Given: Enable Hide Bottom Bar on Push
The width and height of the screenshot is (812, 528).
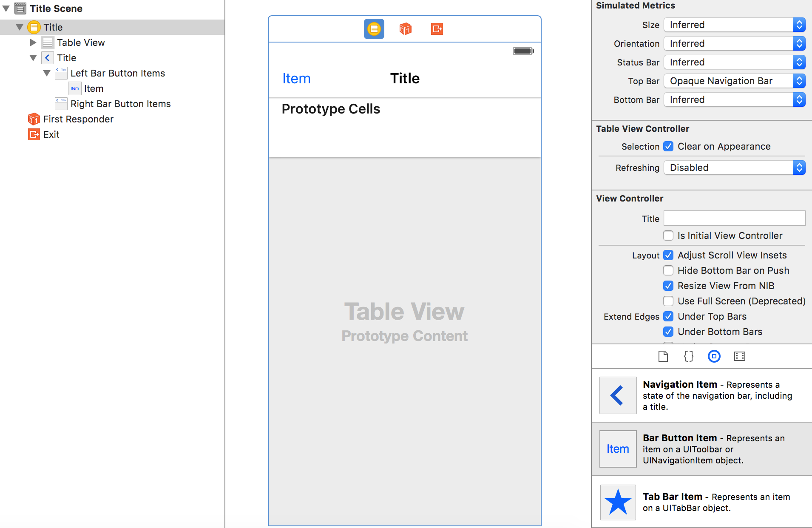Looking at the screenshot, I should (668, 270).
